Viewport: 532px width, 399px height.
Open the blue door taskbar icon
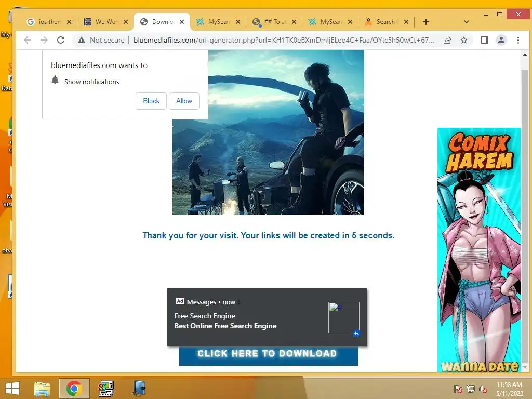(x=139, y=389)
